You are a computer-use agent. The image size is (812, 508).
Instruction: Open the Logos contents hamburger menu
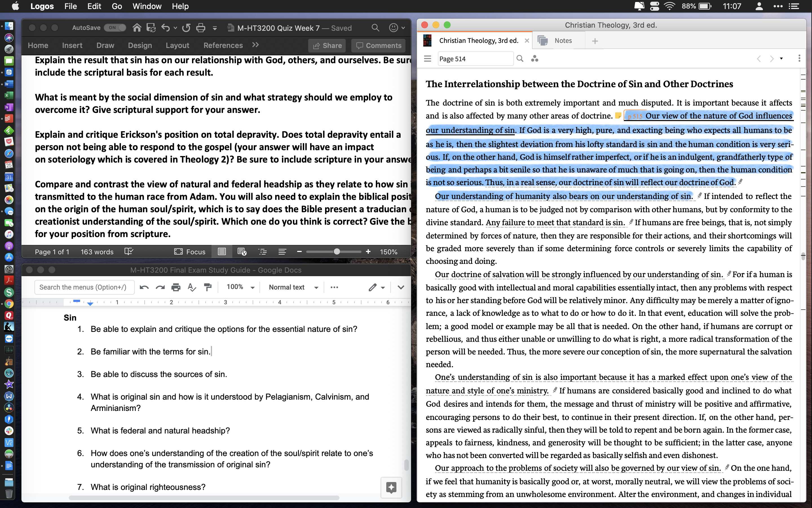pos(427,59)
